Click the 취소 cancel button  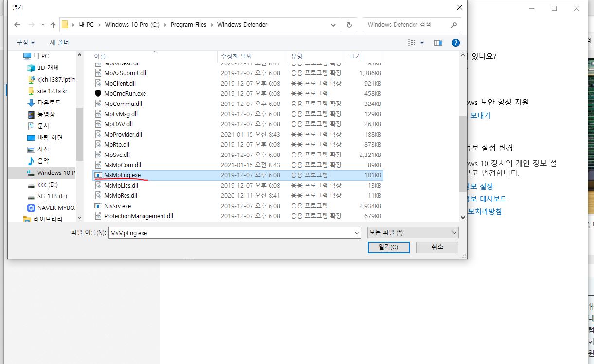click(x=437, y=247)
